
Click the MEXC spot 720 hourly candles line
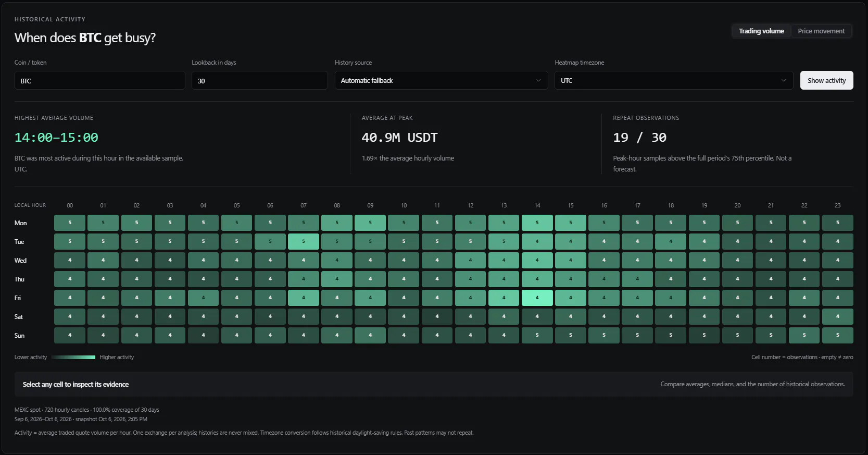(87, 410)
